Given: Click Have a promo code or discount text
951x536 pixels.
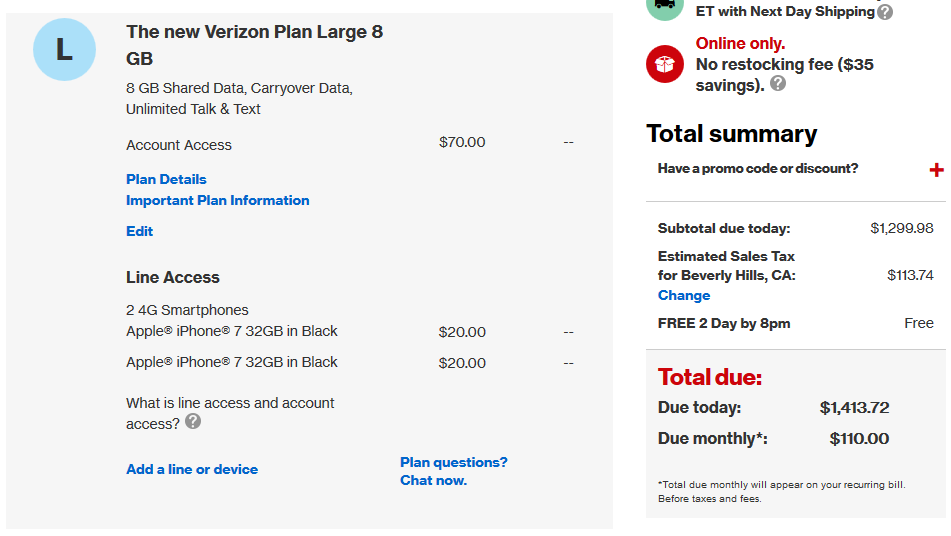Looking at the screenshot, I should tap(758, 169).
